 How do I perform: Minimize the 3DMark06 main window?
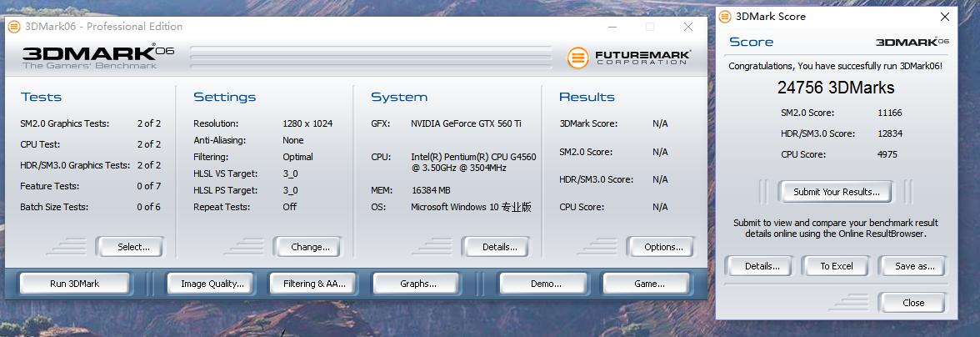(x=612, y=27)
